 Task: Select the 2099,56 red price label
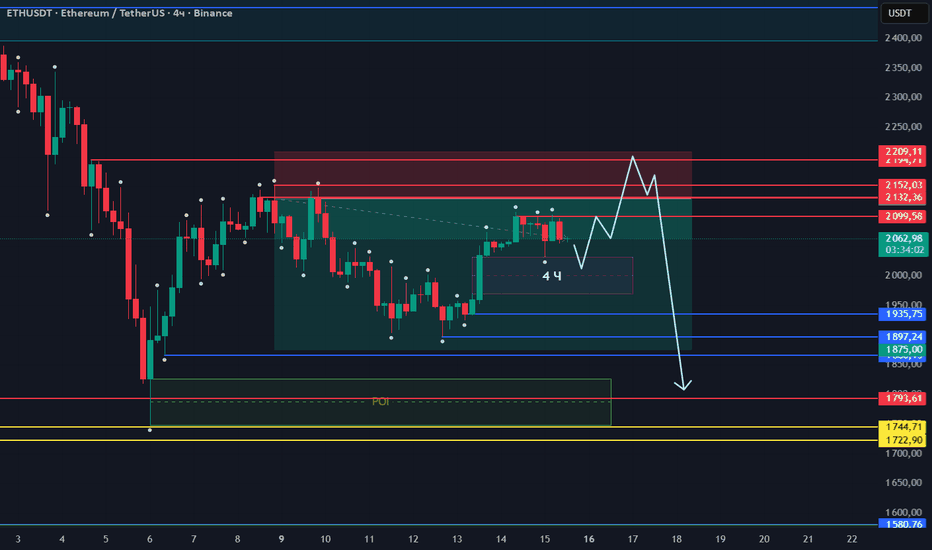point(903,216)
